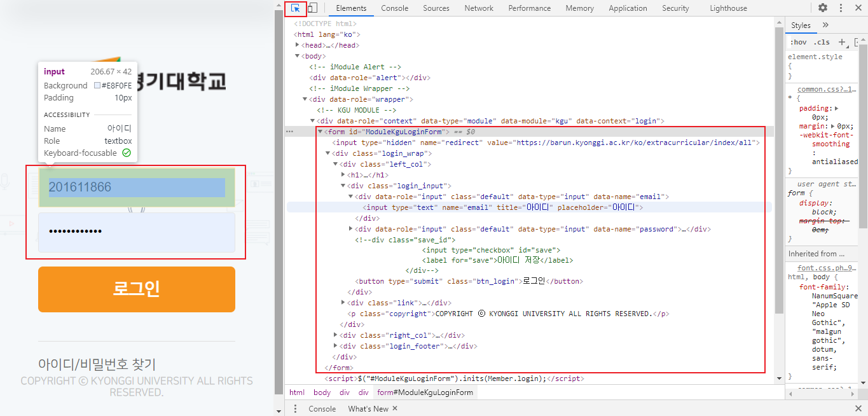Select the button class="btn_login" DOM line
The height and width of the screenshot is (416, 868).
(469, 281)
